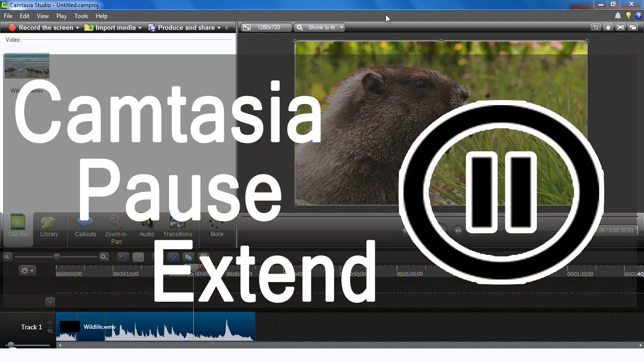This screenshot has height=362, width=644.
Task: Open the Shrink to fit zoom dropdown
Action: pos(319,28)
